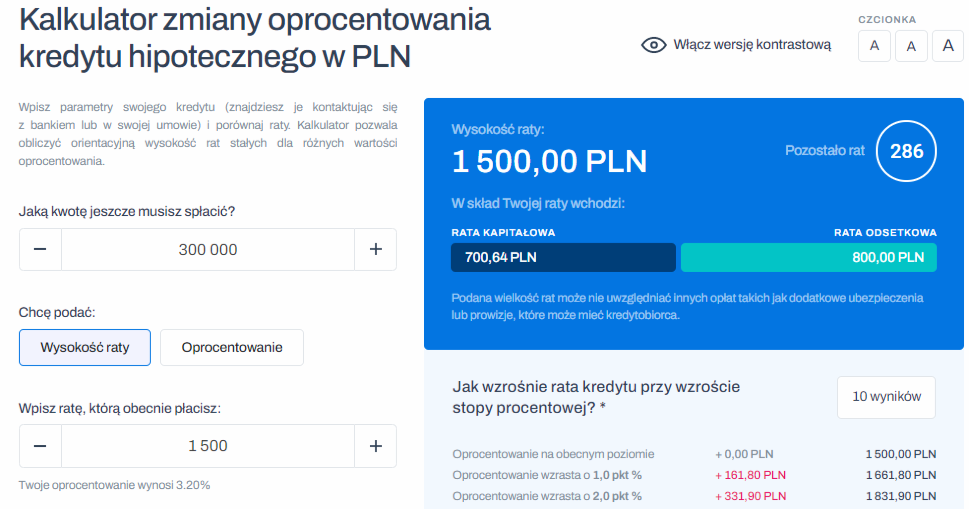
Task: Click the 'Rata kapitałowa' 700,64 PLN bar
Action: (x=563, y=258)
